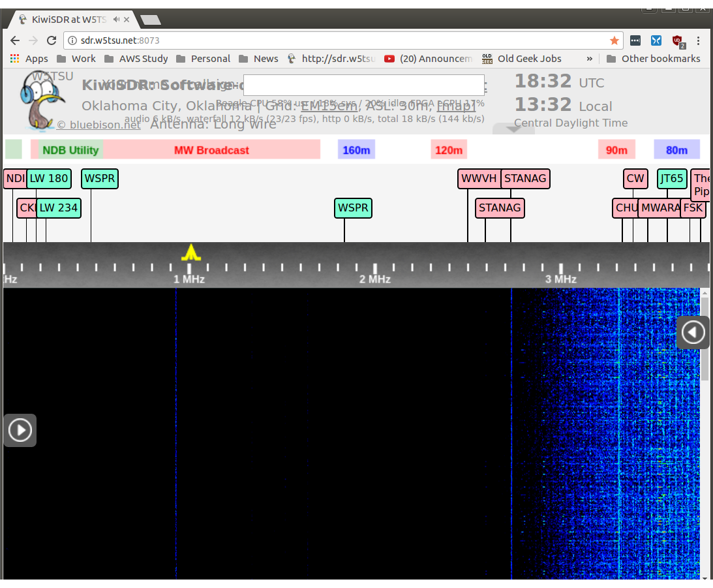Show more bookmarks with the double chevron
Viewport: 713px width, 588px height.
(589, 59)
